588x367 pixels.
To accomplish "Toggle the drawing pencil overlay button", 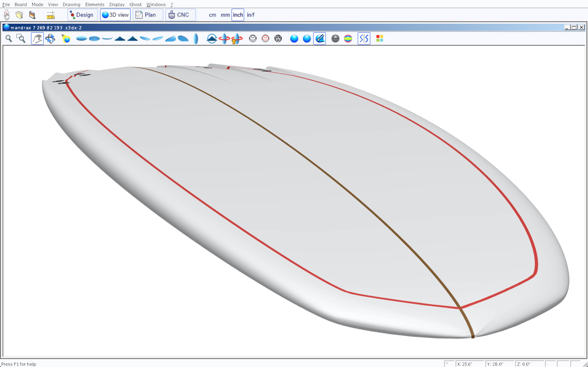I will pos(319,39).
